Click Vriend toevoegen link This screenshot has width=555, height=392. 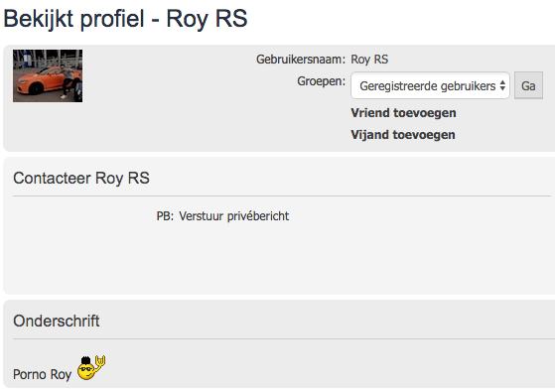403,113
